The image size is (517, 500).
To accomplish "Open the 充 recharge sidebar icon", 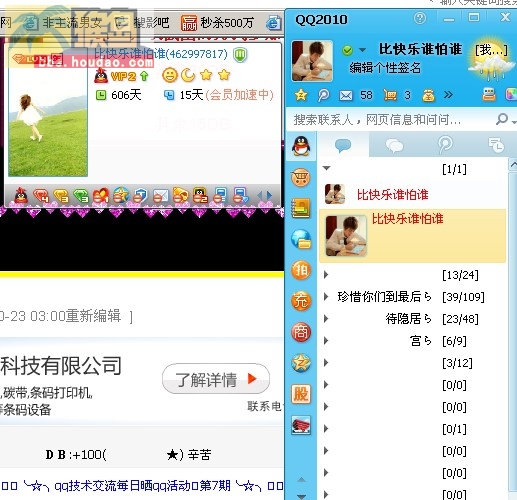I will [x=301, y=301].
